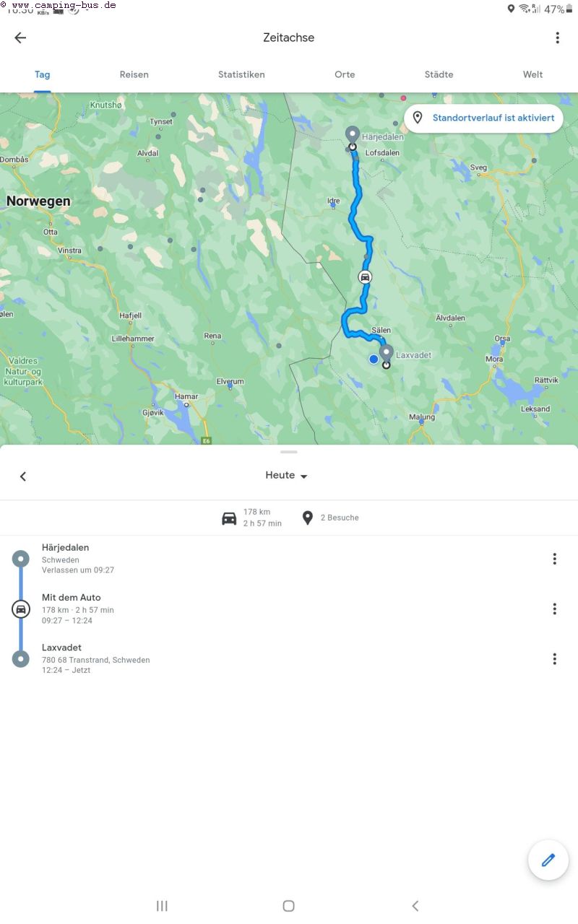Tap the Android home navigation button
578x924 pixels.
point(288,906)
